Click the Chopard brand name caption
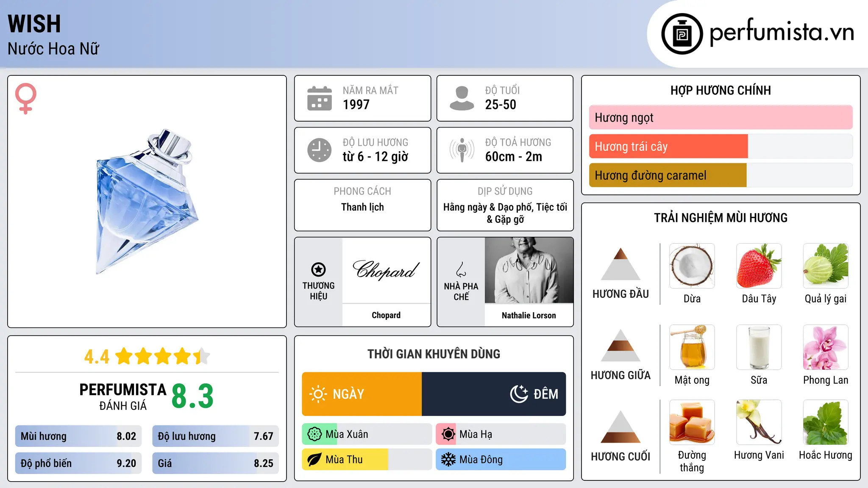The height and width of the screenshot is (488, 868). (x=386, y=315)
